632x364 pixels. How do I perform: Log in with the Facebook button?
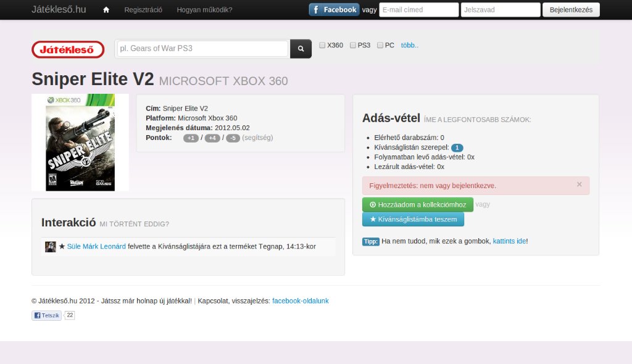334,10
